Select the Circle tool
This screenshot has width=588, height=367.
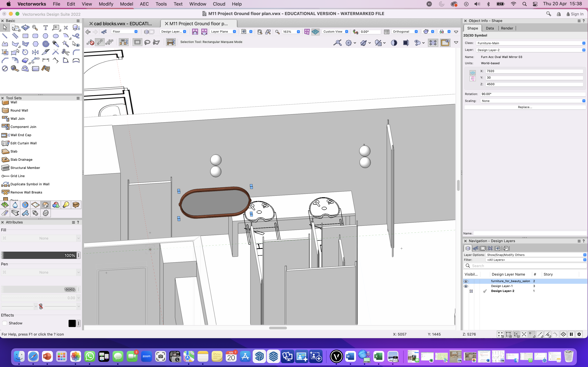pos(45,36)
